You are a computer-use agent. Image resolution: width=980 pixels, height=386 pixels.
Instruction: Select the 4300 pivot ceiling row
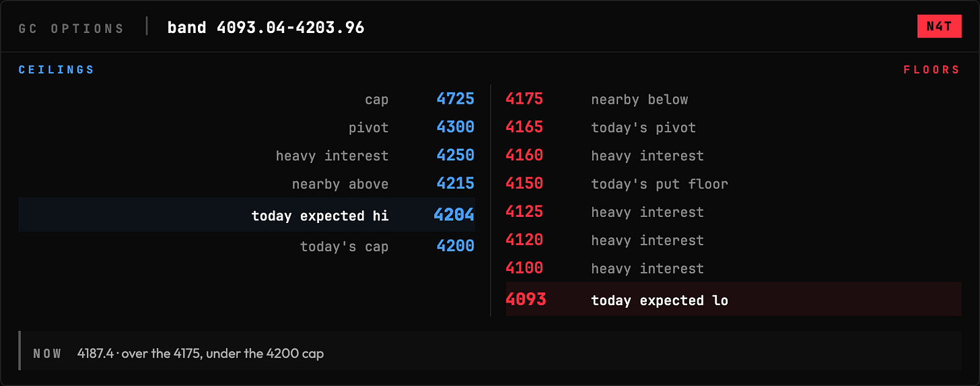[x=246, y=127]
